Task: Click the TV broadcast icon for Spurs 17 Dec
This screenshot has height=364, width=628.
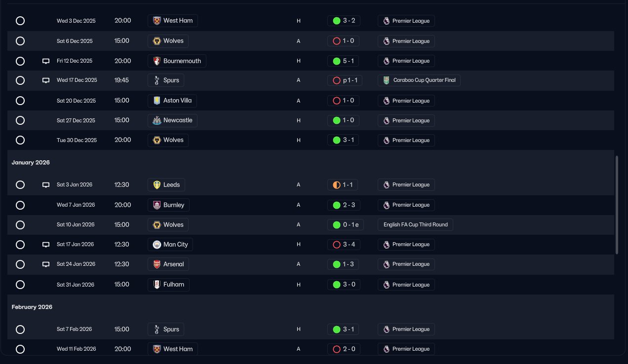Action: click(x=46, y=80)
